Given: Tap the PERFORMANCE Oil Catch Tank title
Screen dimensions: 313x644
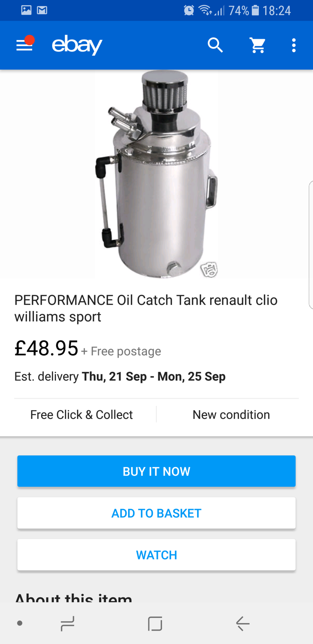Looking at the screenshot, I should pyautogui.click(x=146, y=308).
